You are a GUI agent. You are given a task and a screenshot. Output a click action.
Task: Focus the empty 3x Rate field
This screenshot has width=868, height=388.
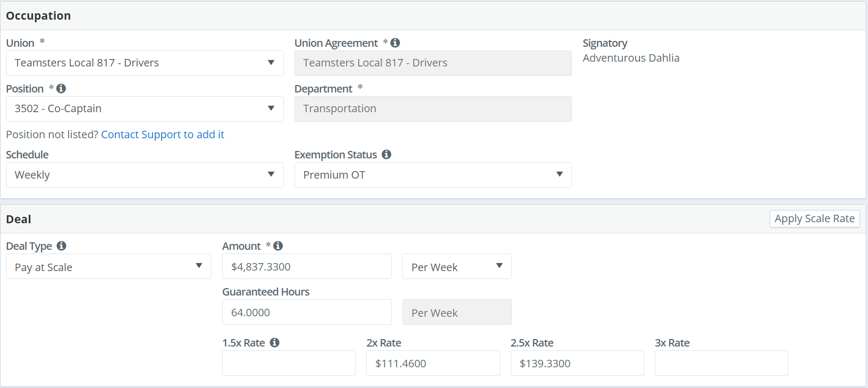pos(721,364)
